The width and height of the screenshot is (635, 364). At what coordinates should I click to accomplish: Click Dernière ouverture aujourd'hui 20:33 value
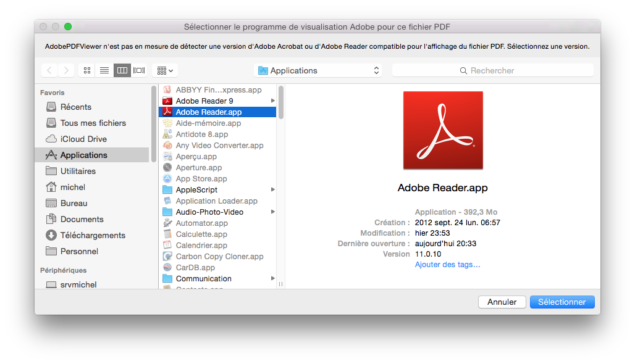pyautogui.click(x=445, y=244)
